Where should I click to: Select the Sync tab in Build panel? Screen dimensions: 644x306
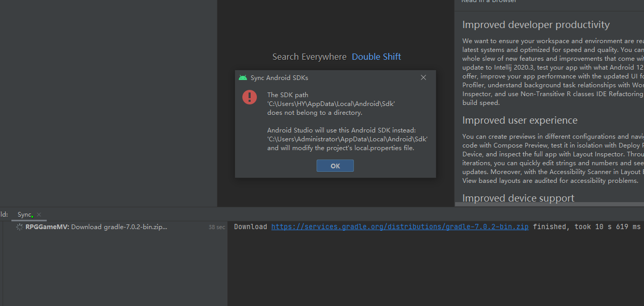[x=25, y=214]
